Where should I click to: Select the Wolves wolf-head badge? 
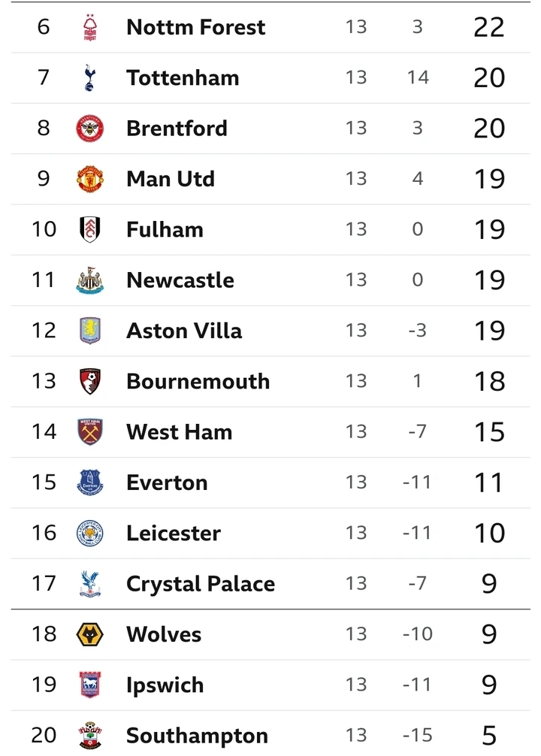tap(90, 634)
